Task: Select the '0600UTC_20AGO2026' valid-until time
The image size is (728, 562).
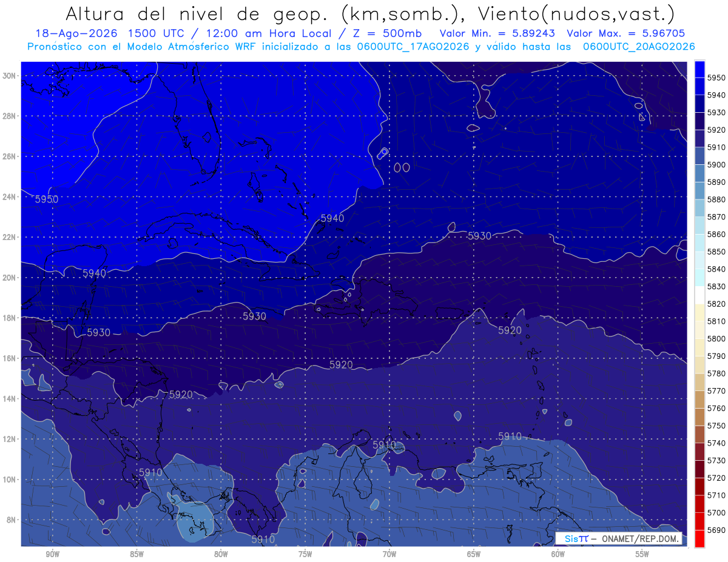Action: click(639, 47)
